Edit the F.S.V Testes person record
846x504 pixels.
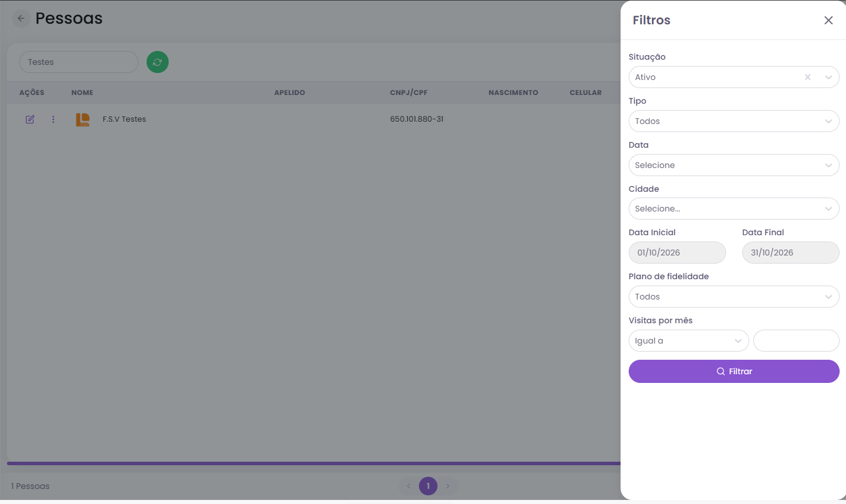(x=30, y=119)
